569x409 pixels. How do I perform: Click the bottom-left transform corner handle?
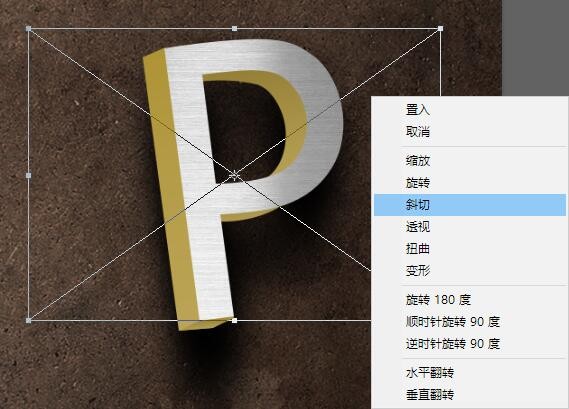coord(29,320)
